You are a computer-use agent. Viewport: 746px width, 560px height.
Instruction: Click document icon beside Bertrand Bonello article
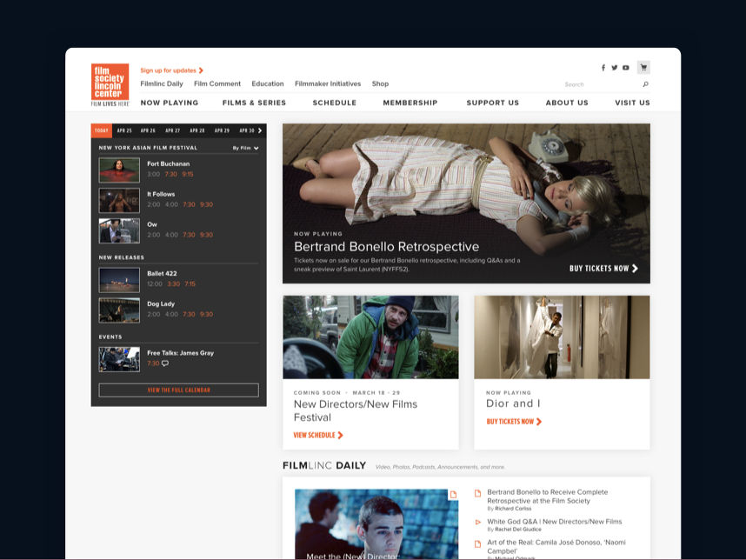click(x=477, y=493)
